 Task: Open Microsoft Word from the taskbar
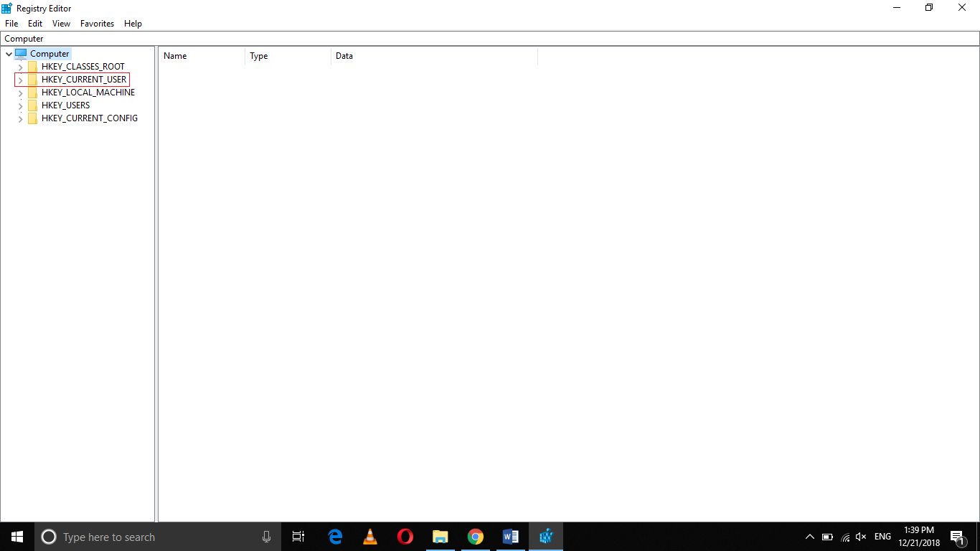pos(510,536)
